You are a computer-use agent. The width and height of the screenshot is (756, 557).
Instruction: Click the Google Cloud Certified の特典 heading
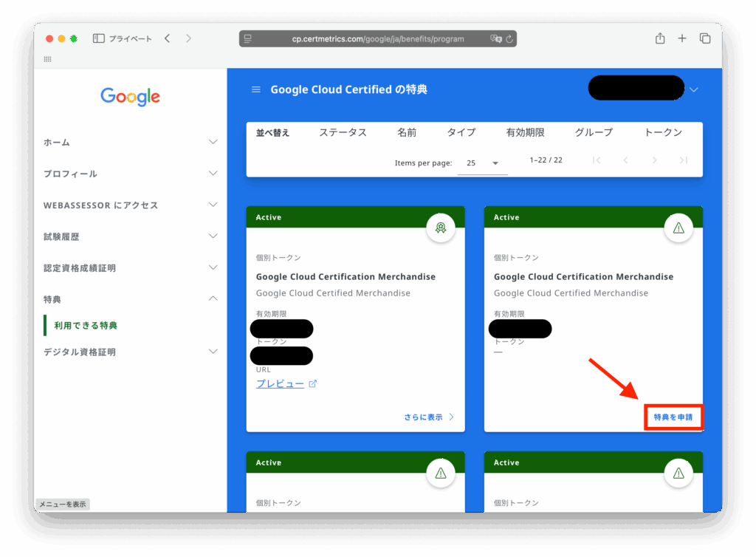click(x=348, y=89)
